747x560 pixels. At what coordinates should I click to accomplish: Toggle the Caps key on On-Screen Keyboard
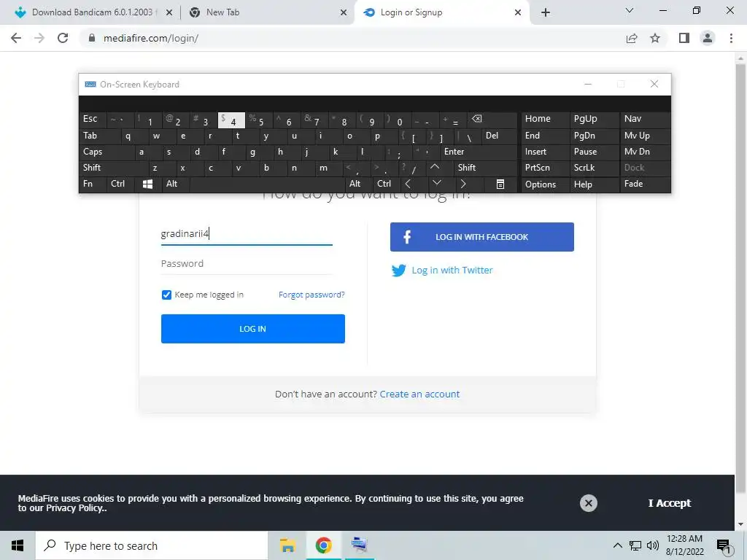click(x=105, y=152)
